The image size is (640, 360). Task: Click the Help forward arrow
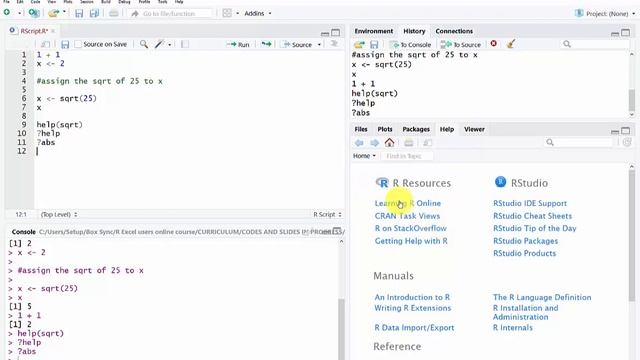click(x=374, y=142)
